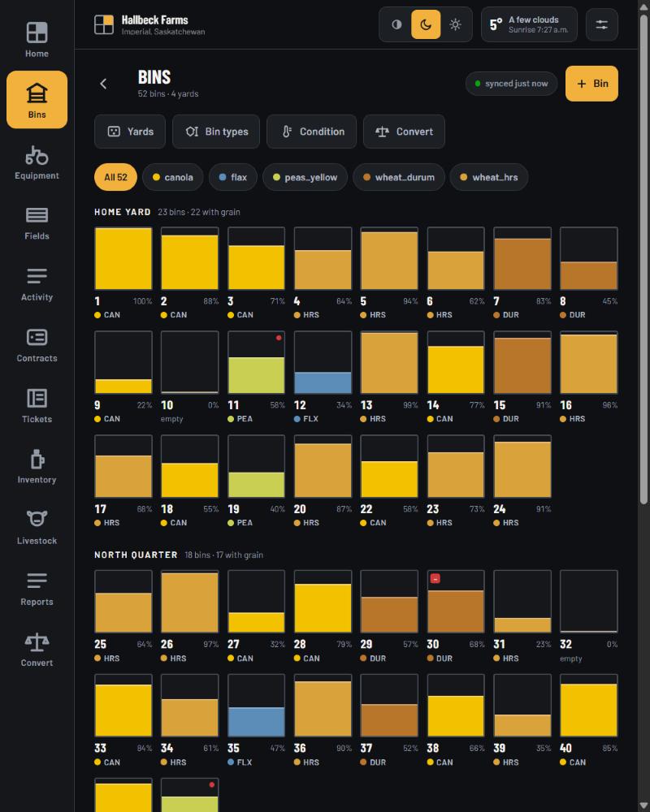
Task: Switch to dark moon theme mode
Action: click(426, 24)
